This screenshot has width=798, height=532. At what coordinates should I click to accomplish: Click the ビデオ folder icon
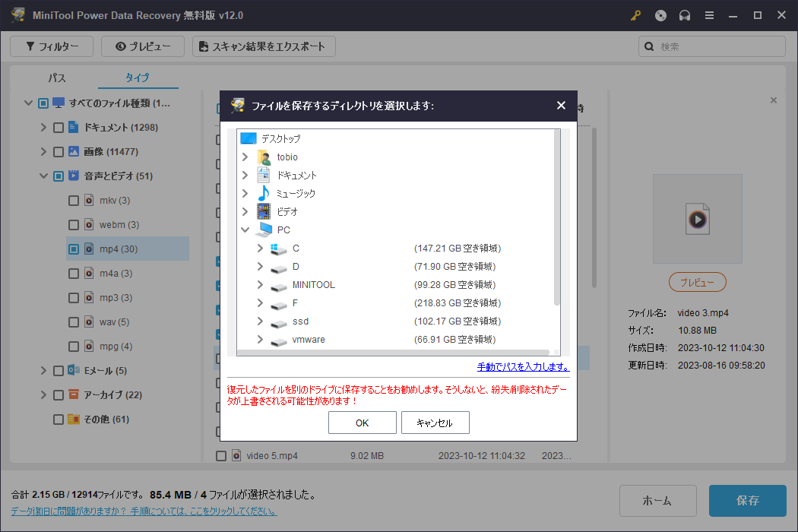(264, 211)
